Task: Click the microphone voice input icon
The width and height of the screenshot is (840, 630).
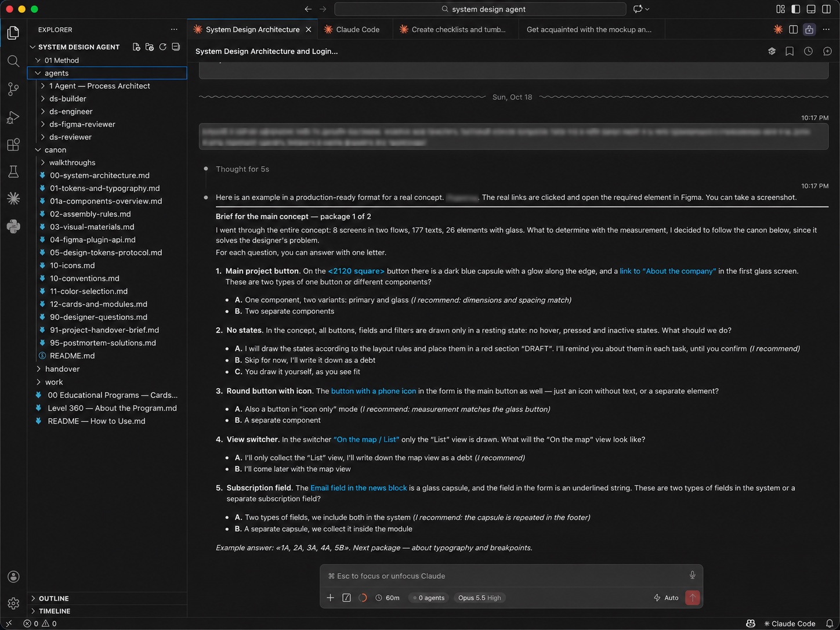Action: pos(692,575)
